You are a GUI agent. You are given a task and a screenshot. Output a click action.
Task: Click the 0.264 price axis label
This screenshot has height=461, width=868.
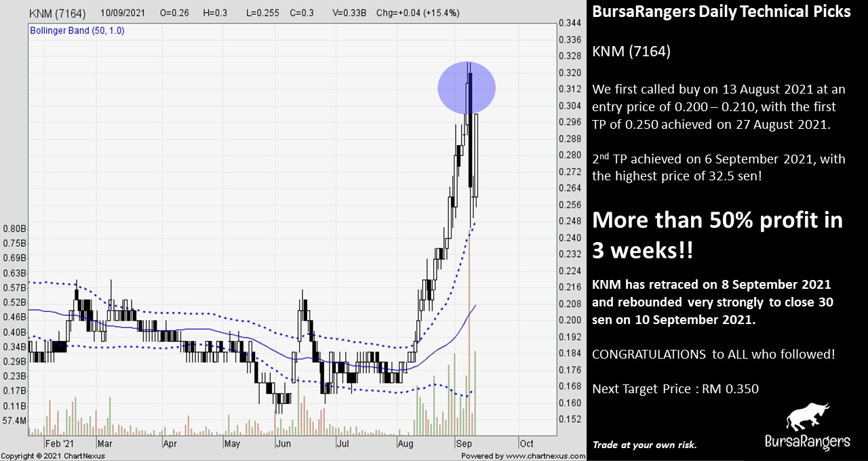(x=570, y=188)
